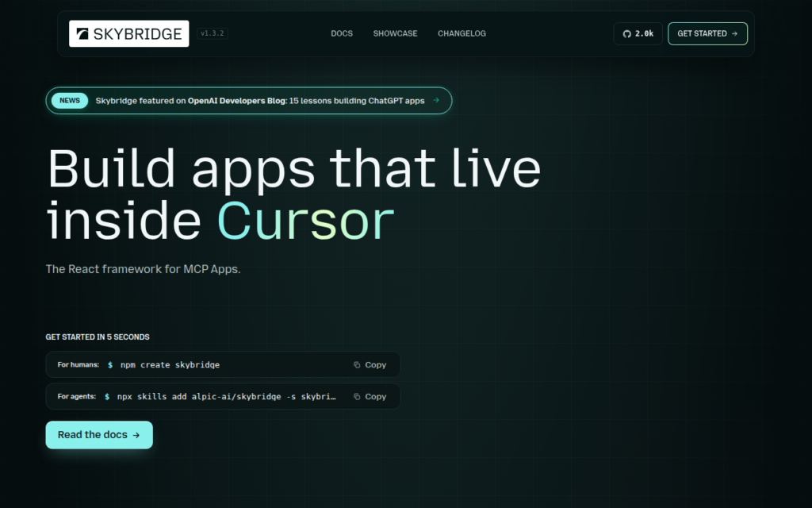Click the 'For humans:' label
This screenshot has width=812, height=508.
79,365
